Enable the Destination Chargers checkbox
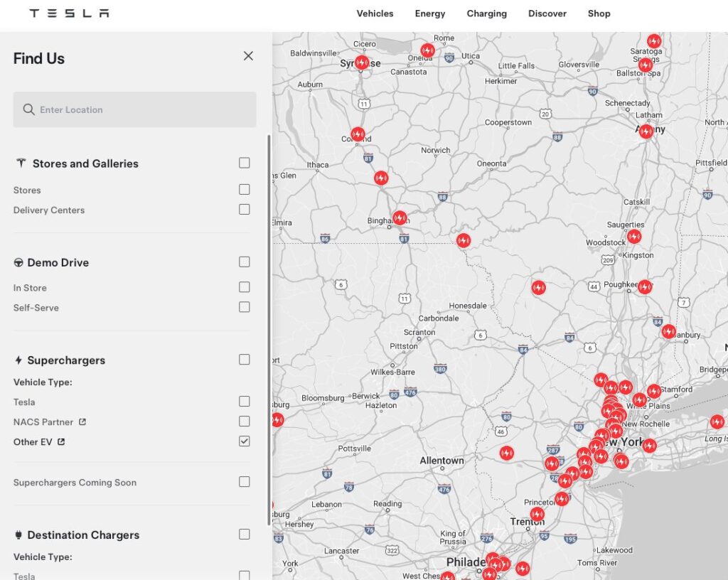 point(245,534)
